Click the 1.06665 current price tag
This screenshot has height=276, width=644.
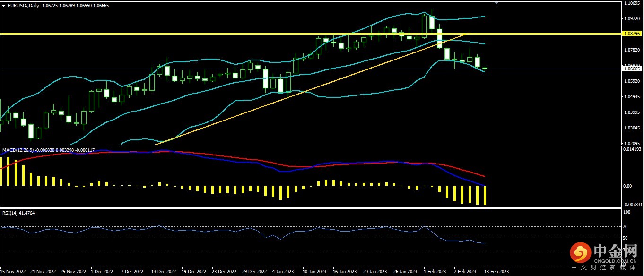click(x=632, y=69)
